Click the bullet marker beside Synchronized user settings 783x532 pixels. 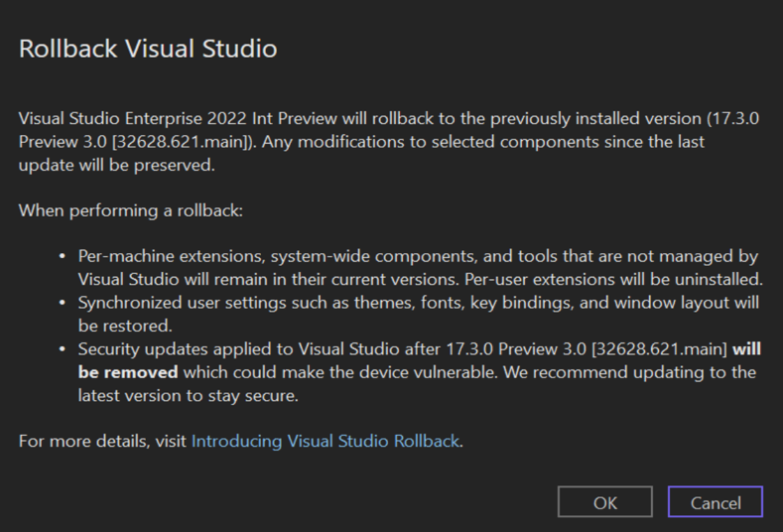coord(62,303)
